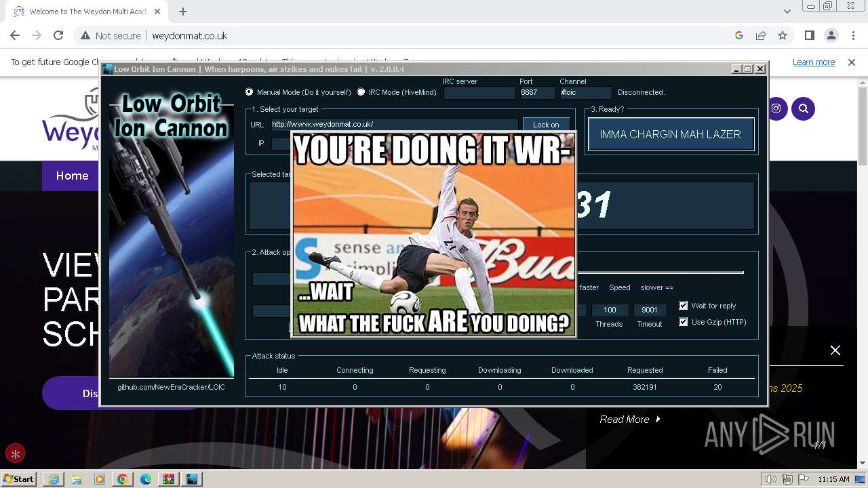The image size is (868, 488).
Task: Click the Not secure warning icon
Action: click(x=85, y=36)
